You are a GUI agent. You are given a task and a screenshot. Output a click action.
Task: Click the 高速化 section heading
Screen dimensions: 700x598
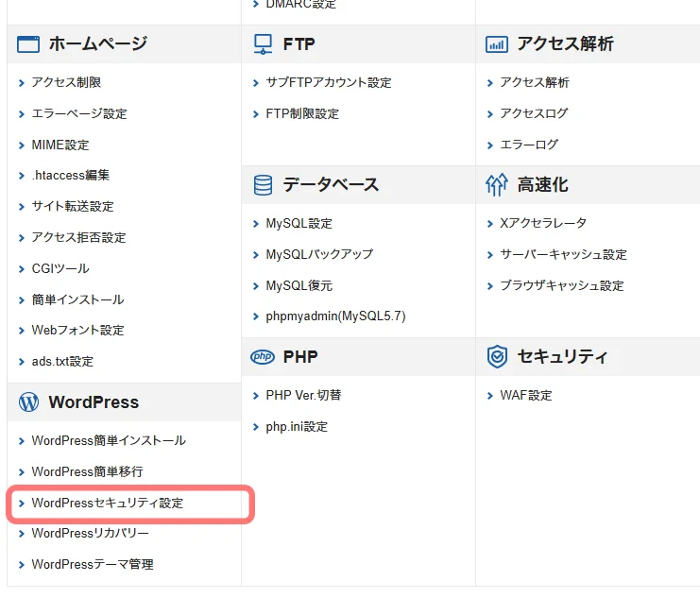pyautogui.click(x=542, y=184)
